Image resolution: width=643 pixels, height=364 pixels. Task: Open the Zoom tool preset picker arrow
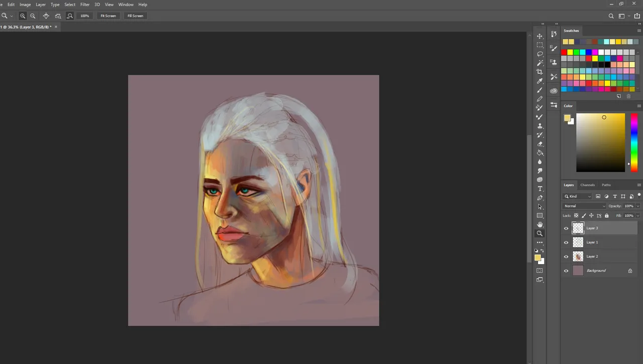[12, 16]
